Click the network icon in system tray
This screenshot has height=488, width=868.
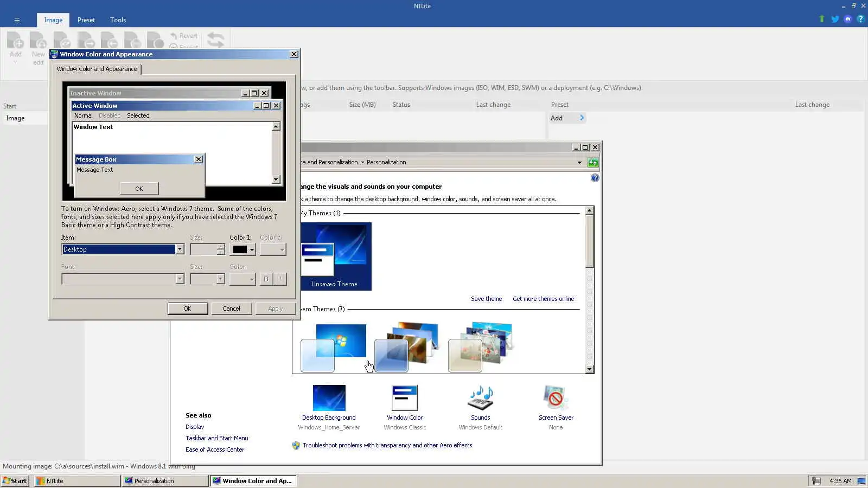(816, 481)
